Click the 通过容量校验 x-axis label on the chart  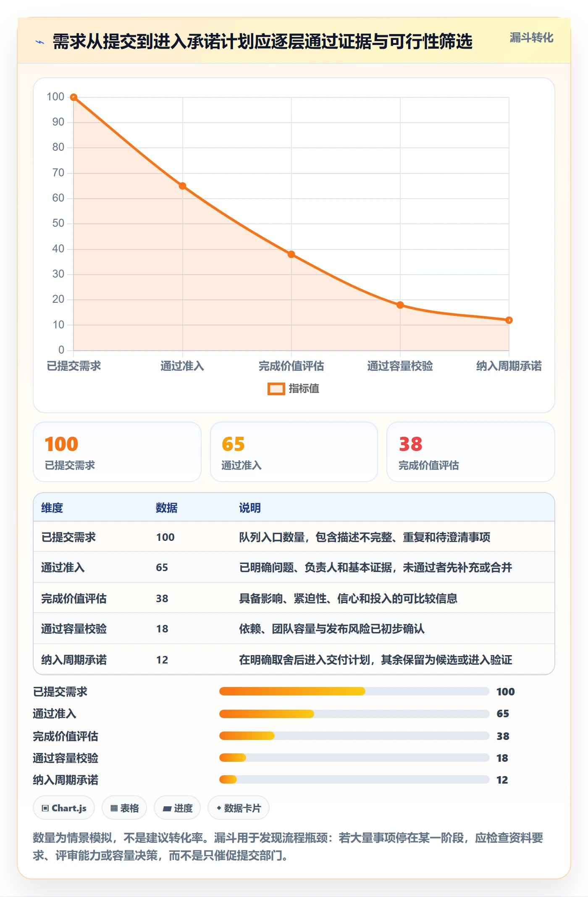[400, 366]
